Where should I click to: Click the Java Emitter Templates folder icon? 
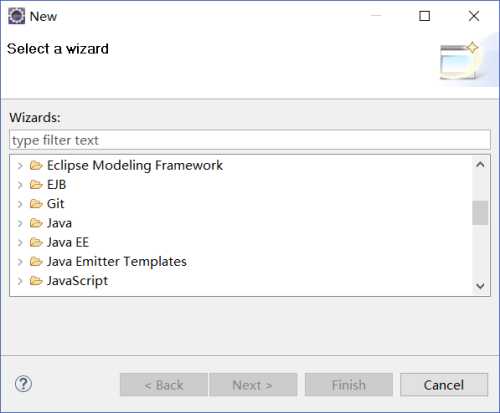(x=36, y=262)
